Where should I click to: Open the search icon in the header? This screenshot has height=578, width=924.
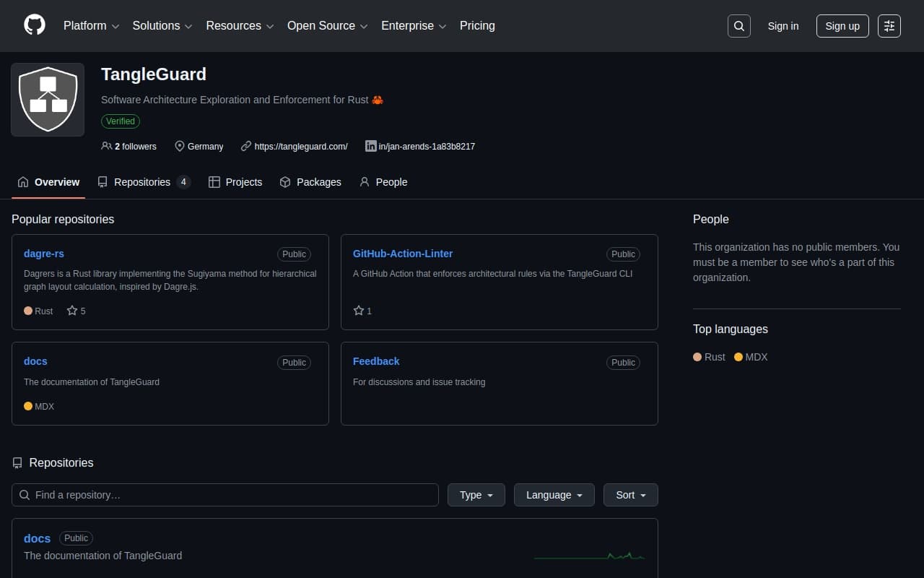pos(738,25)
